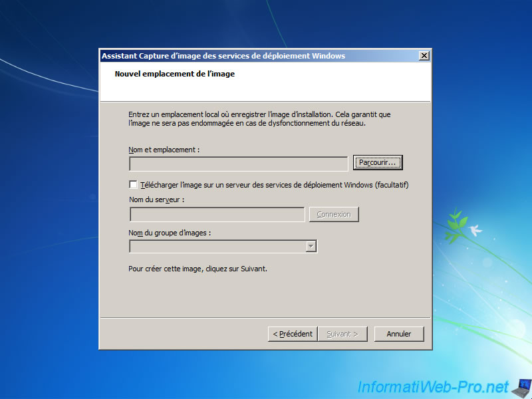Click the image group dropdown arrow
Screen dimensions: 532x399
coord(311,246)
